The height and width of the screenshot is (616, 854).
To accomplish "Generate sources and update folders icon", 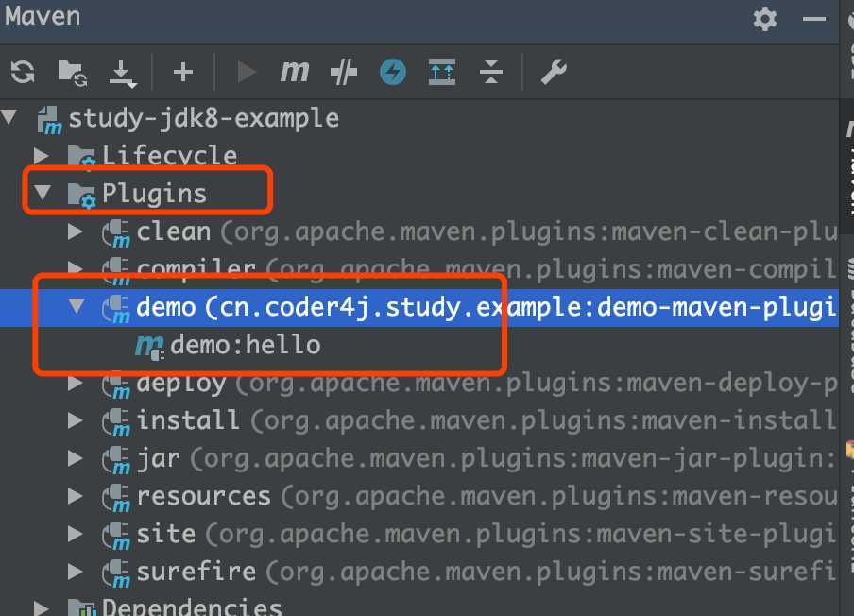I will click(x=72, y=73).
